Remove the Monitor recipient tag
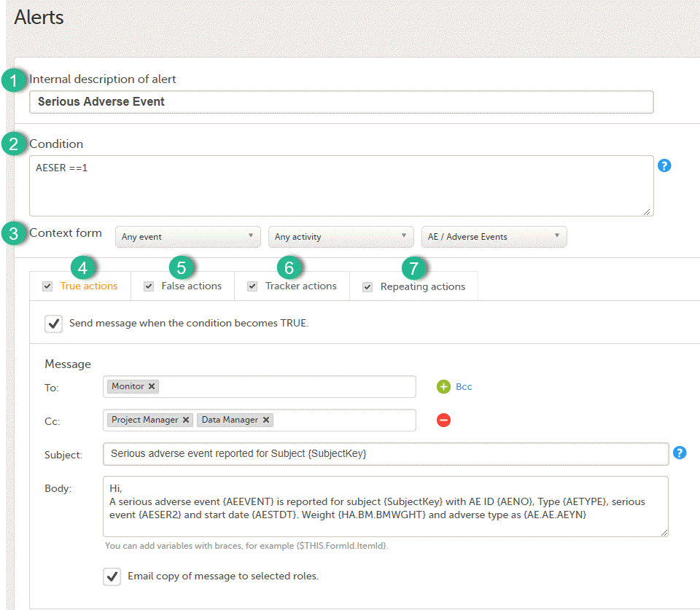Image resolution: width=700 pixels, height=610 pixels. (x=151, y=386)
